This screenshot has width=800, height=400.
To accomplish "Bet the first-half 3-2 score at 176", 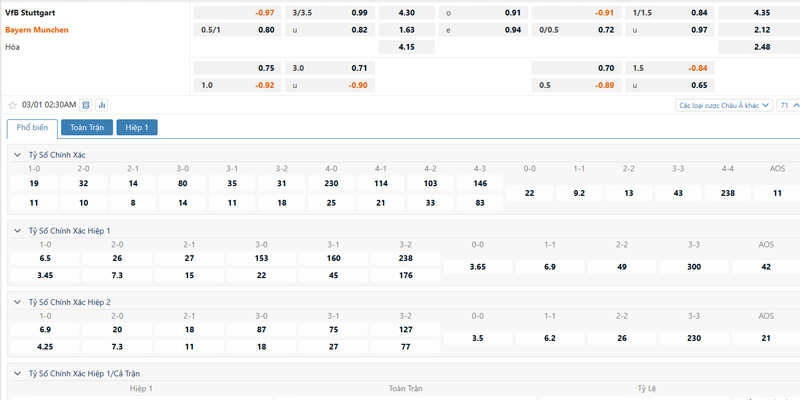I will tap(406, 276).
